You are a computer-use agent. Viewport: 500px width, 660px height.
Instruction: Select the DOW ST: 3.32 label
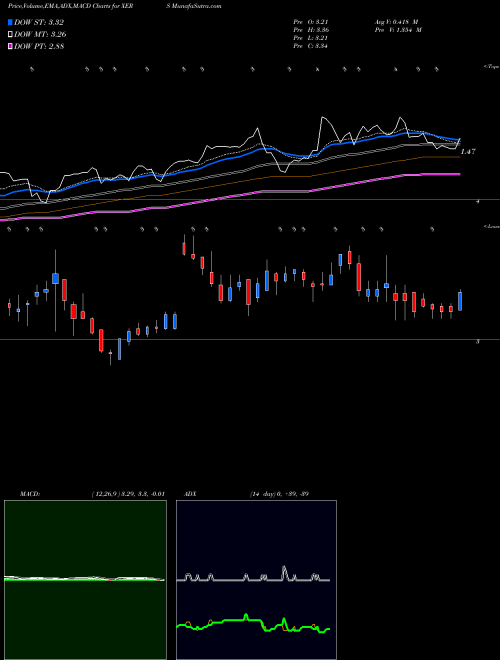pyautogui.click(x=39, y=22)
